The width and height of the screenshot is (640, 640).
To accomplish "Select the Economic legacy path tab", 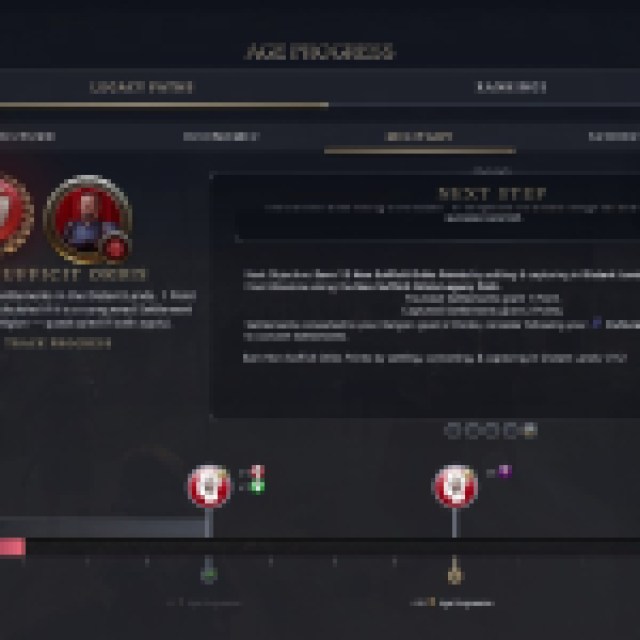I will point(221,136).
